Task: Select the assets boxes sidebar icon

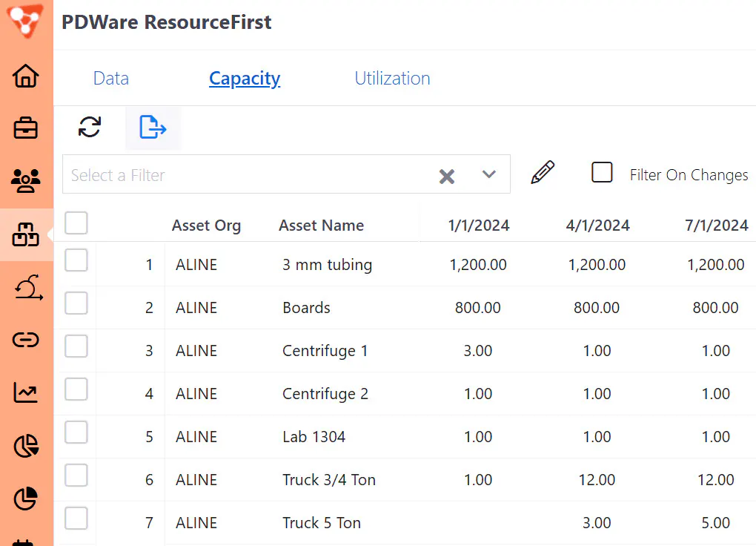Action: pos(26,234)
